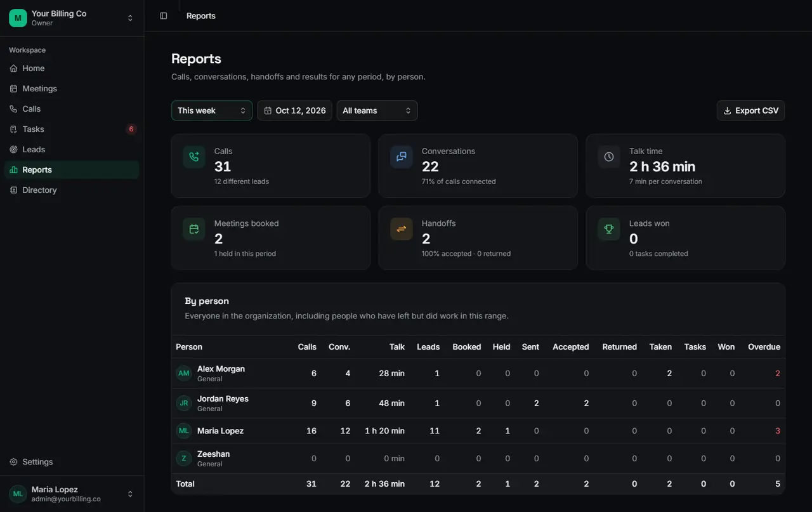Open the This week period dropdown
Viewport: 812px width, 512px height.
pyautogui.click(x=212, y=110)
